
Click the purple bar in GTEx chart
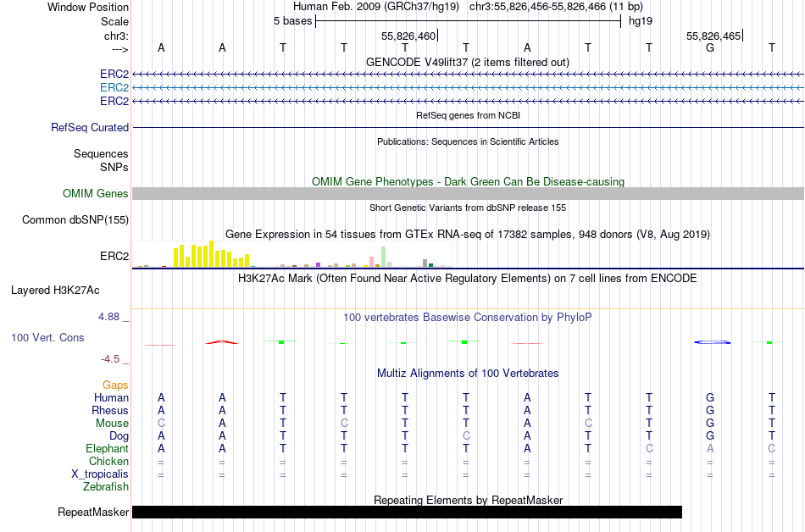(319, 264)
